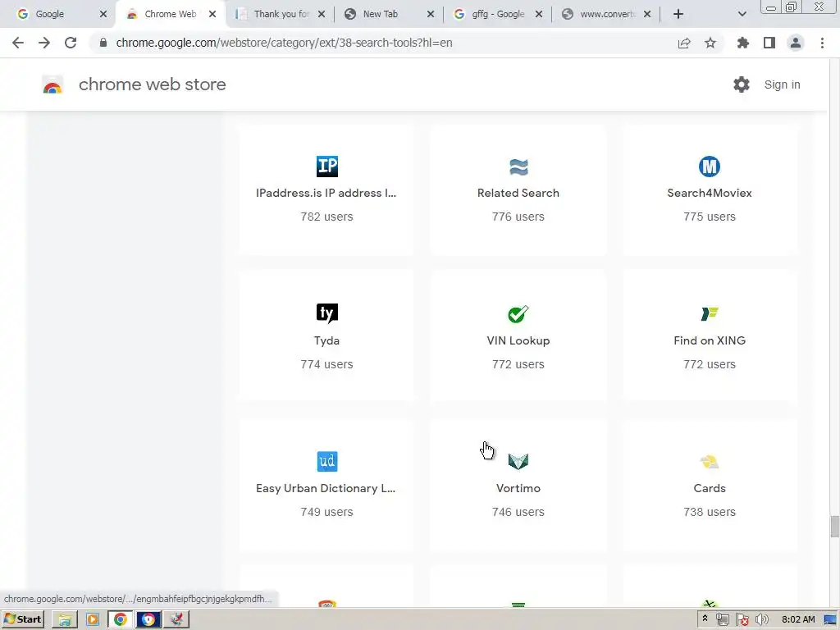The height and width of the screenshot is (630, 840).
Task: Click the 782 users count
Action: [x=326, y=217]
